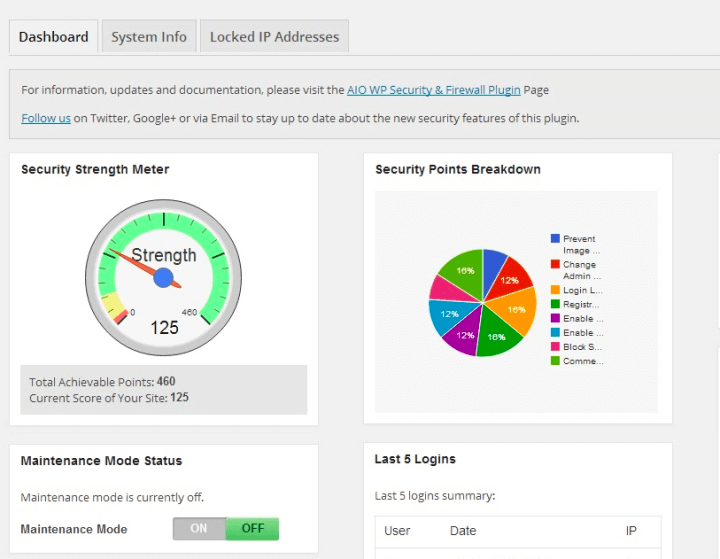Click the Maintenance Mode Status heading
720x559 pixels.
(101, 460)
